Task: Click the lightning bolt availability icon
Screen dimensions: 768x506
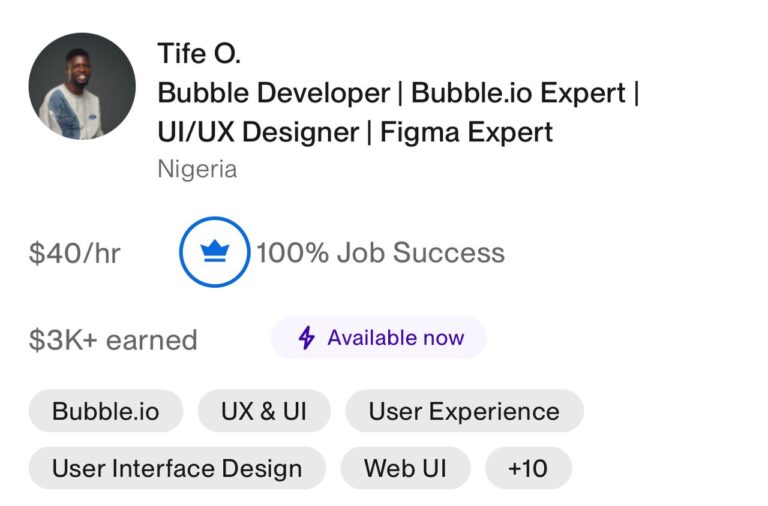Action: tap(307, 337)
